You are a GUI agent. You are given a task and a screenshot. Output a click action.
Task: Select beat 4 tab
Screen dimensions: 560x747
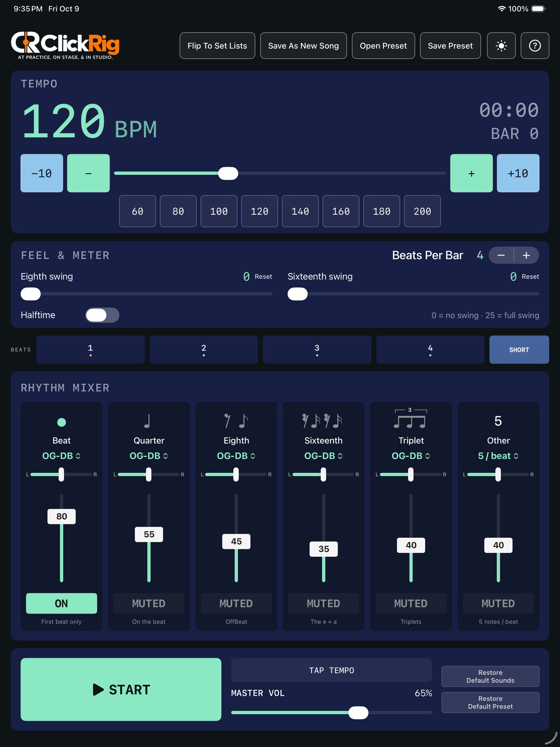430,349
